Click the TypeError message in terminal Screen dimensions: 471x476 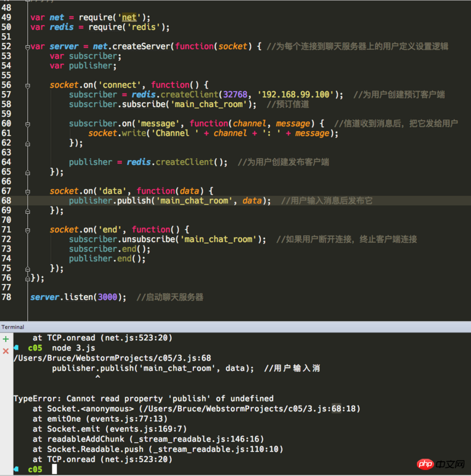(x=143, y=399)
